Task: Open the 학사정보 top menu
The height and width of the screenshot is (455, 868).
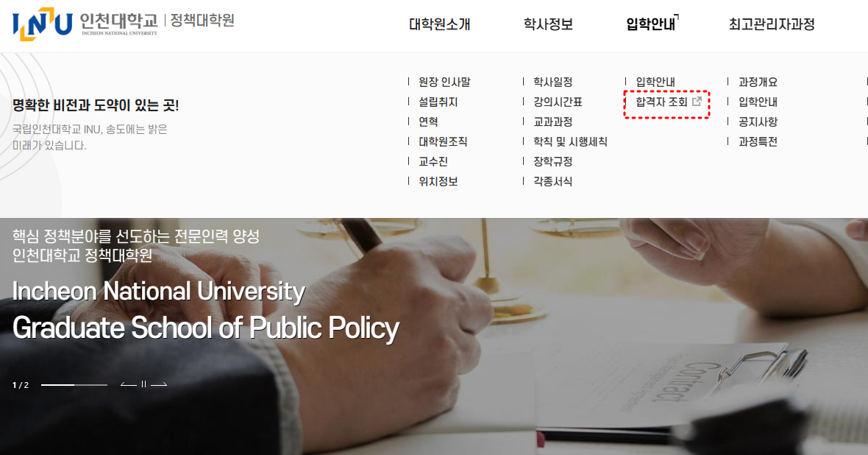Action: (x=548, y=24)
